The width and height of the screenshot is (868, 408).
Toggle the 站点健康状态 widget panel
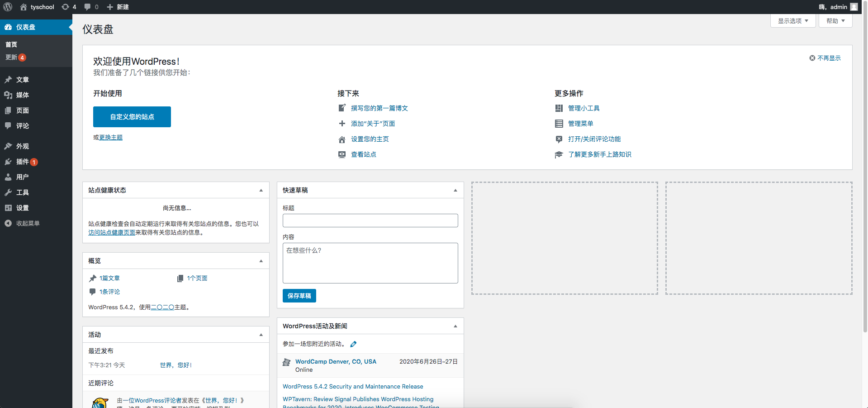(261, 190)
